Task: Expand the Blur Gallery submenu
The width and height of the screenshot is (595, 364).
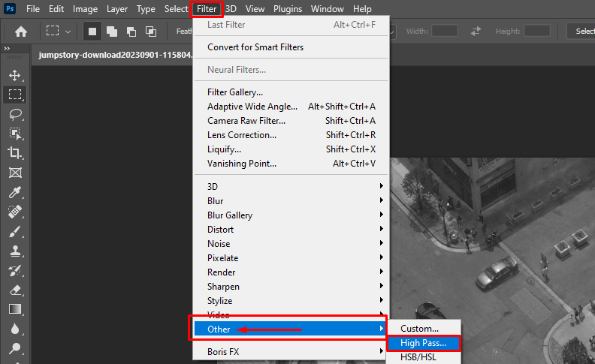Action: (289, 215)
